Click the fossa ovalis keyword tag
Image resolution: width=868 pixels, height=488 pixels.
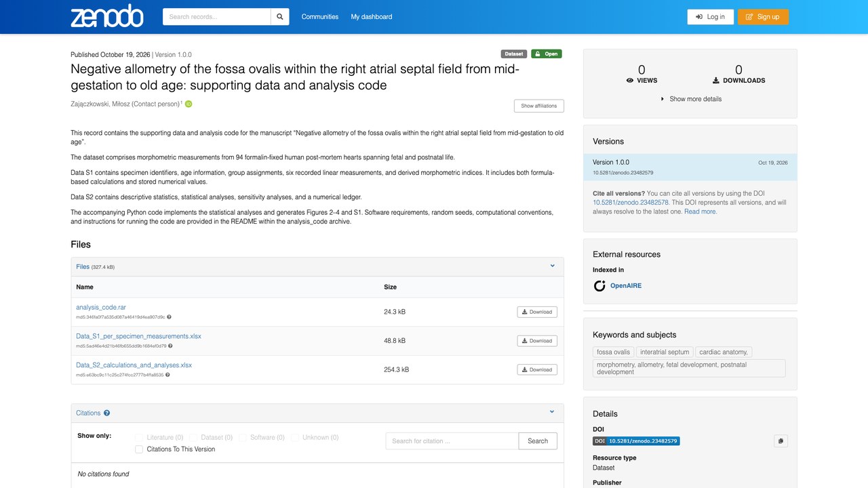614,352
